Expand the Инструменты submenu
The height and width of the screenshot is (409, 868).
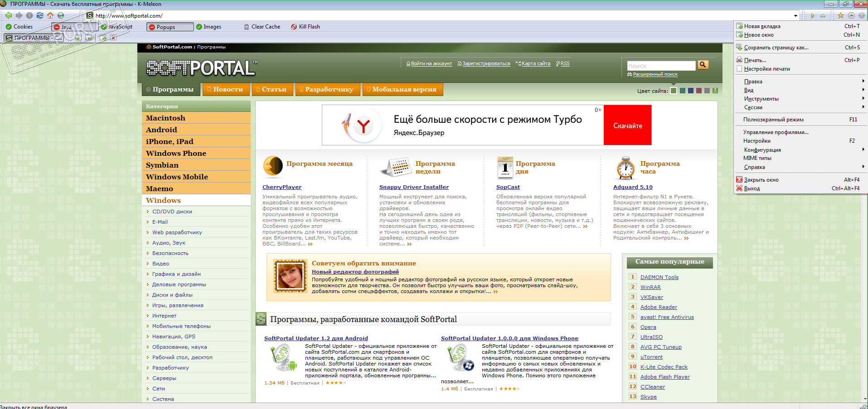coord(801,99)
